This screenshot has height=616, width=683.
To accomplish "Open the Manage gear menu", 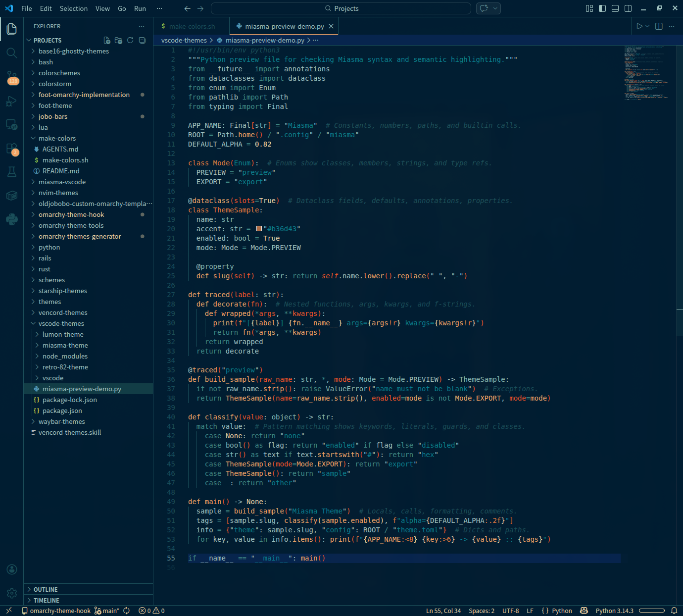I will pos(12,593).
